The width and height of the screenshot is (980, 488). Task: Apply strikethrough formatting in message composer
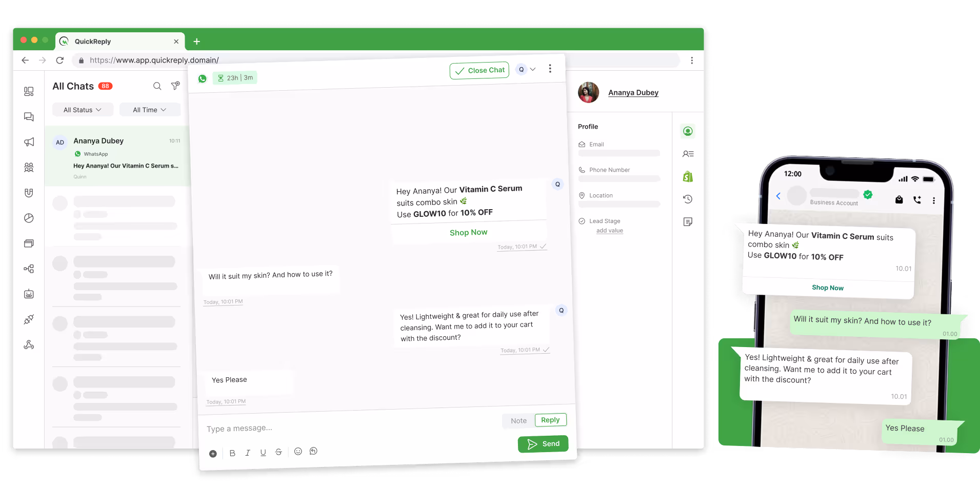click(x=278, y=452)
